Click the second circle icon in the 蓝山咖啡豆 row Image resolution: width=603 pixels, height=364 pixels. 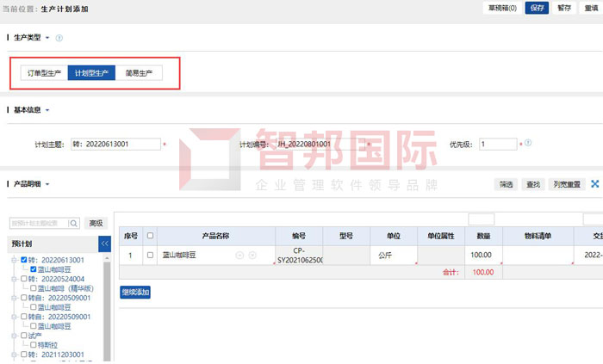[x=252, y=256]
